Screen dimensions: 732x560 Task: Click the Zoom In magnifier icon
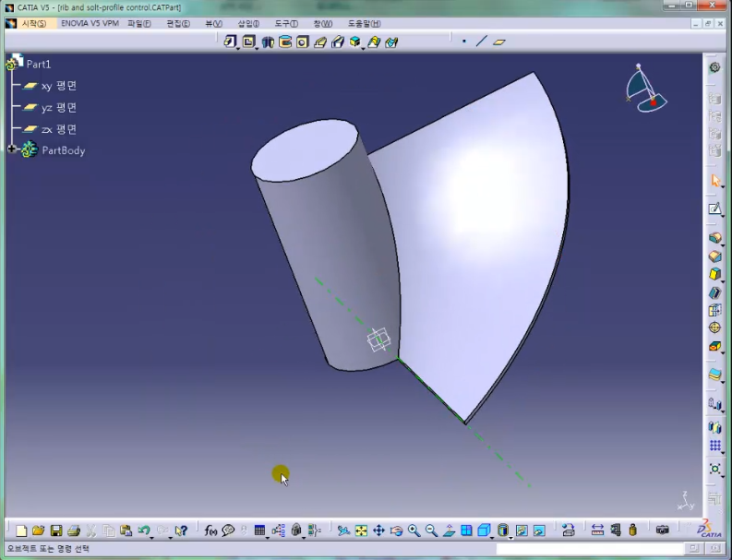click(414, 530)
